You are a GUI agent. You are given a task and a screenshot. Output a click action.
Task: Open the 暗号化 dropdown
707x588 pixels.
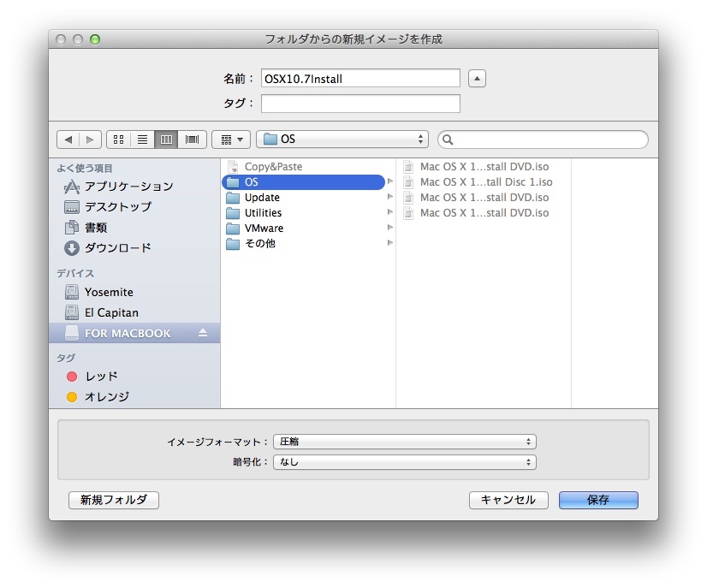pos(405,461)
